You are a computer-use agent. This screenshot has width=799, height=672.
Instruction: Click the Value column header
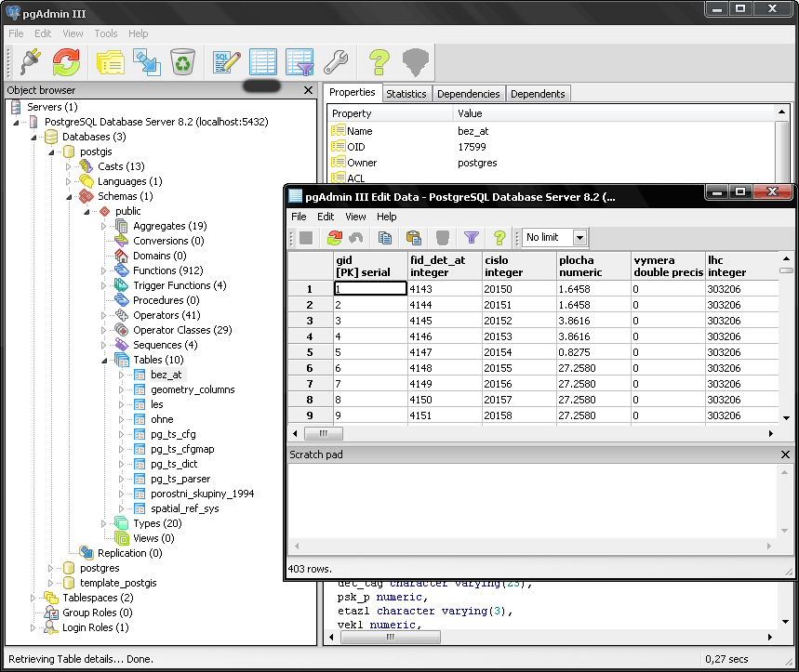coord(614,113)
